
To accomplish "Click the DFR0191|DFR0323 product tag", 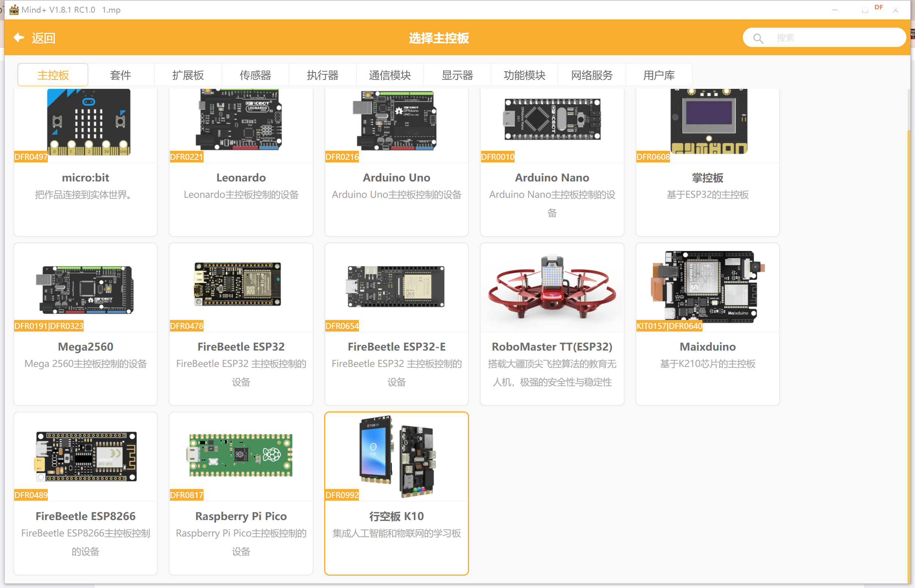I will 49,326.
